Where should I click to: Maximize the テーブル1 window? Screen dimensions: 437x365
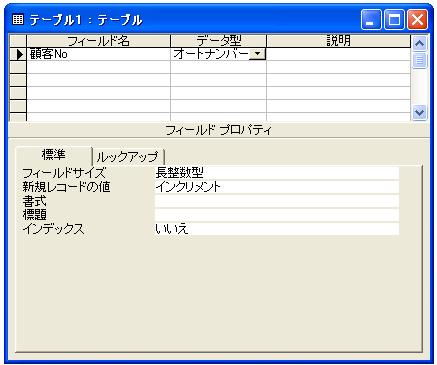pos(394,19)
